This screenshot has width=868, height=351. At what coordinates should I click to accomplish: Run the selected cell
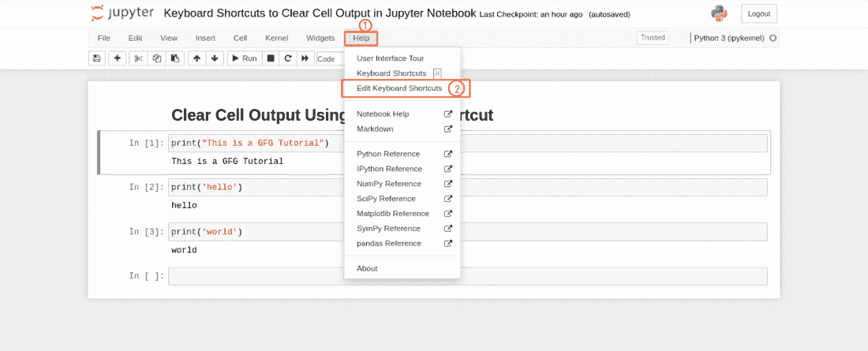(x=244, y=58)
